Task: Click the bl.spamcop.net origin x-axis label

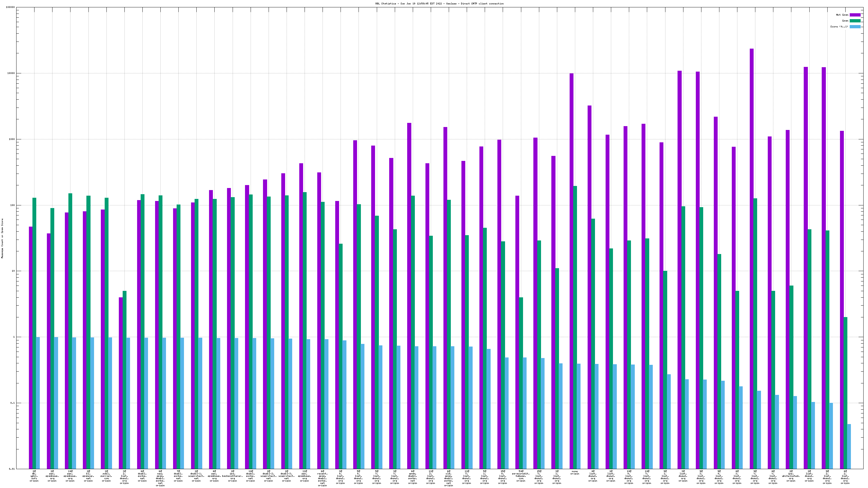Action: [88, 476]
